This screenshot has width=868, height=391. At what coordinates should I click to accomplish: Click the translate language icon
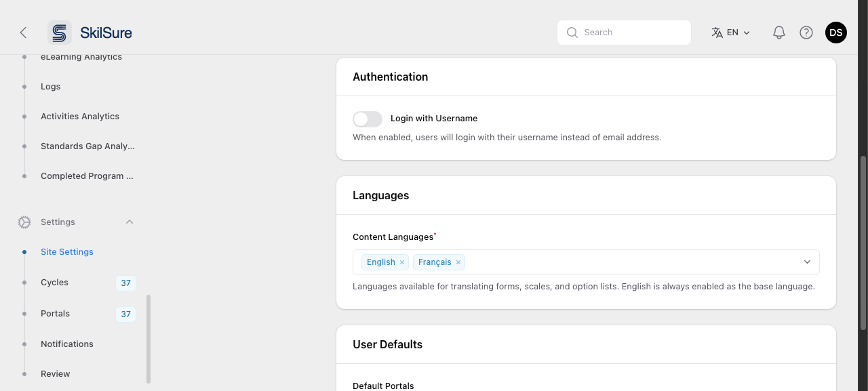(717, 33)
